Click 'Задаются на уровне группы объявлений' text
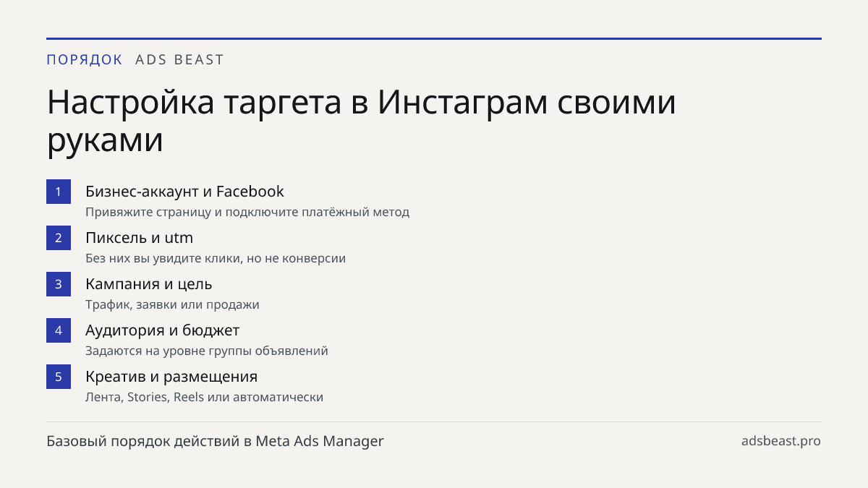The image size is (868, 488). 207,351
